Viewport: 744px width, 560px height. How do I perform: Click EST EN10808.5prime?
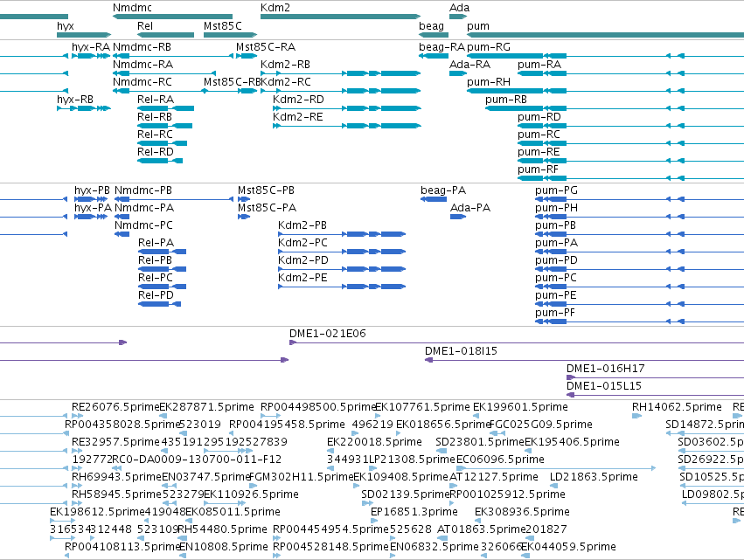point(224,547)
